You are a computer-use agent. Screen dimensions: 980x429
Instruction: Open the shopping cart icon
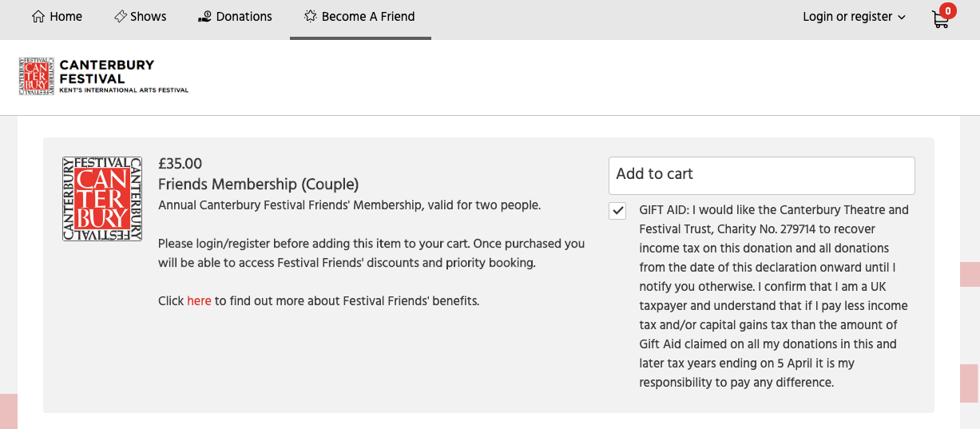940,20
